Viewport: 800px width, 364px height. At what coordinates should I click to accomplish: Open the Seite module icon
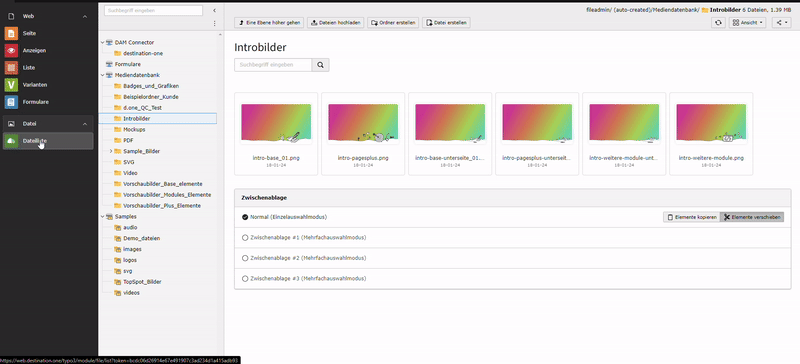click(11, 33)
